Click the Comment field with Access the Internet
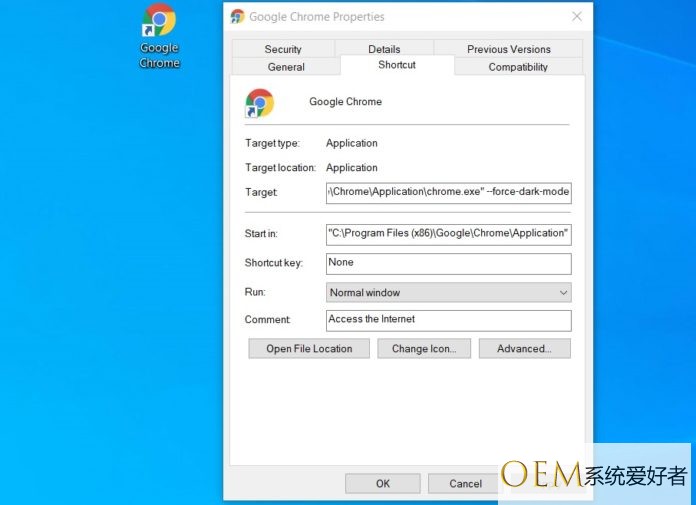The height and width of the screenshot is (505, 696). click(x=448, y=320)
